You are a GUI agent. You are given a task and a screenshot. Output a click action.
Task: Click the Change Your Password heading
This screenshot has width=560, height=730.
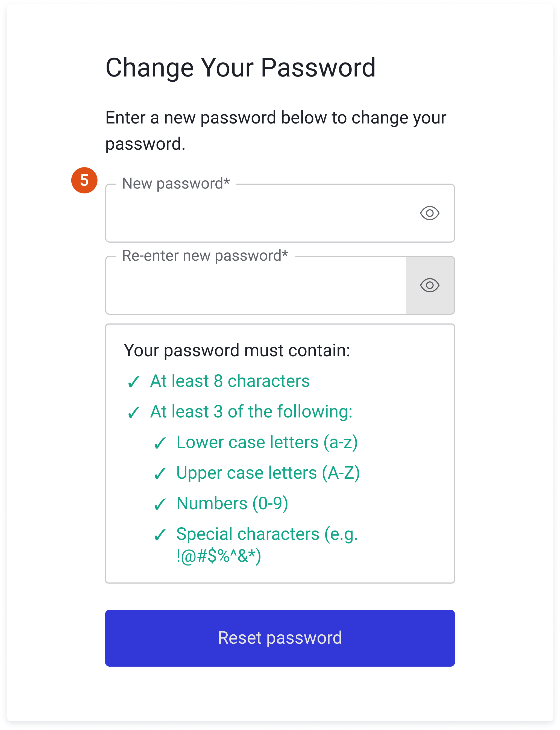tap(240, 68)
